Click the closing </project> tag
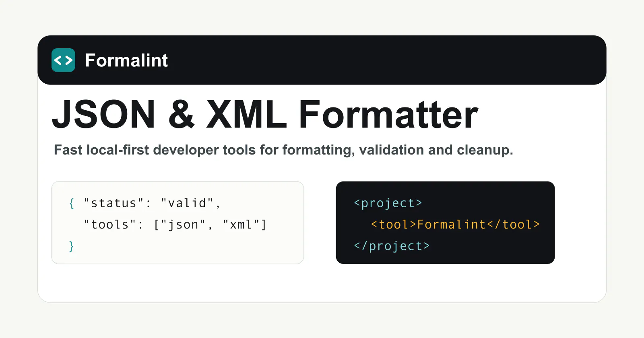644x338 pixels. click(x=392, y=246)
